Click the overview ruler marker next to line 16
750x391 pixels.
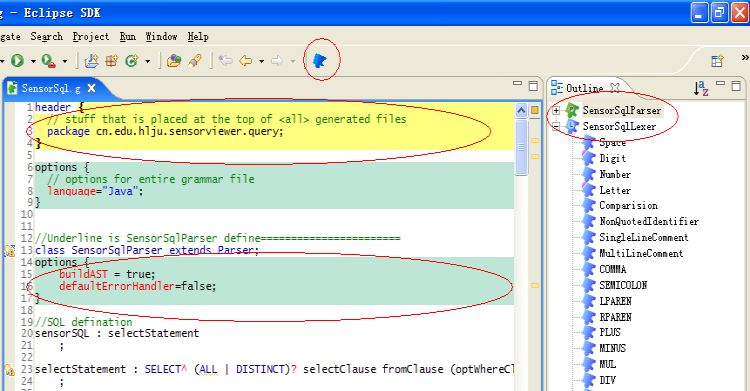point(535,286)
